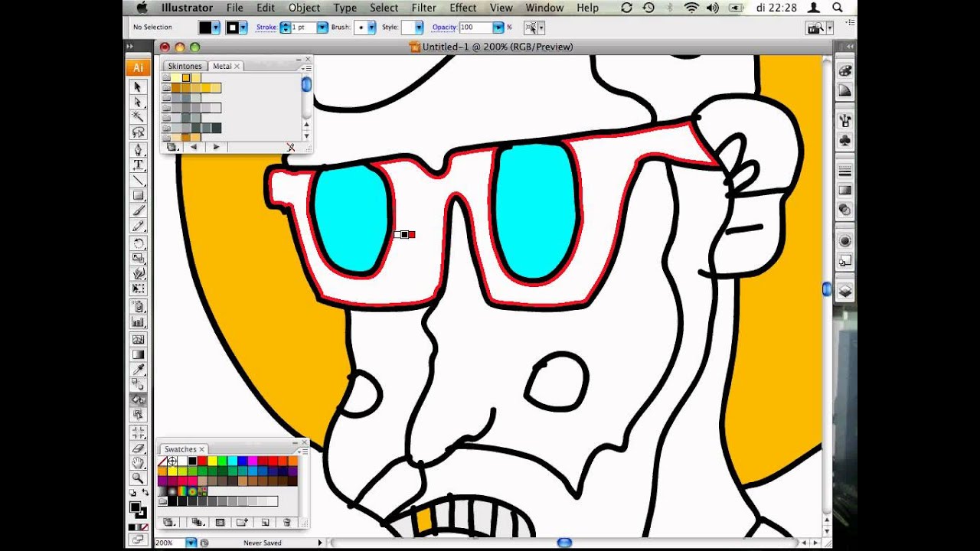Screen dimensions: 980x551
Task: Select the Gradient tool
Action: pos(139,354)
